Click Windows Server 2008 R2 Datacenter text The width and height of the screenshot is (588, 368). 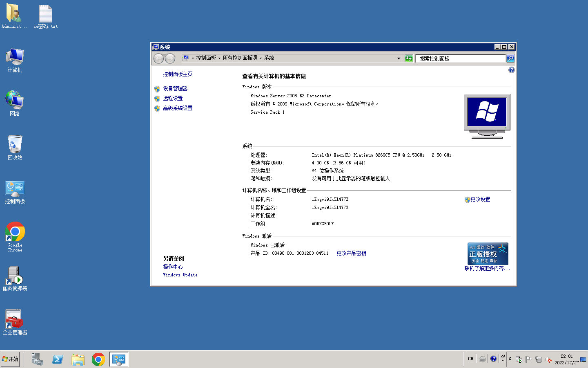coord(291,96)
